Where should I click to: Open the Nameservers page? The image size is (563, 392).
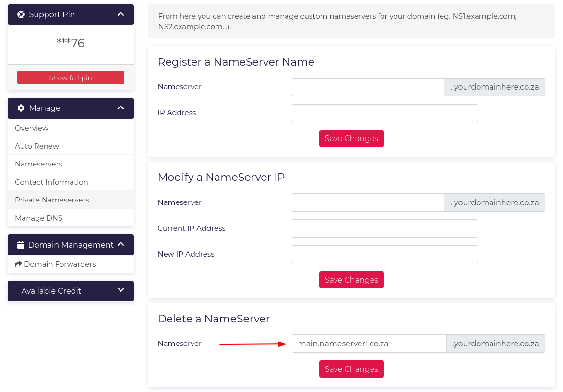pyautogui.click(x=38, y=164)
